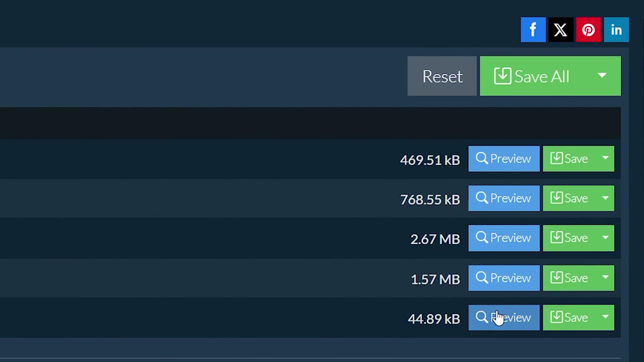Click Save All button
The height and width of the screenshot is (362, 644).
[532, 76]
